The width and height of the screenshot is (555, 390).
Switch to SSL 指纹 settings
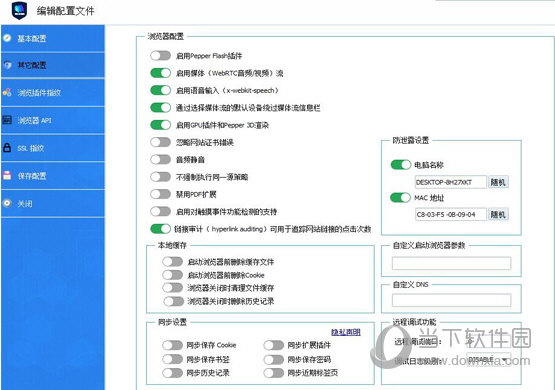tap(53, 148)
